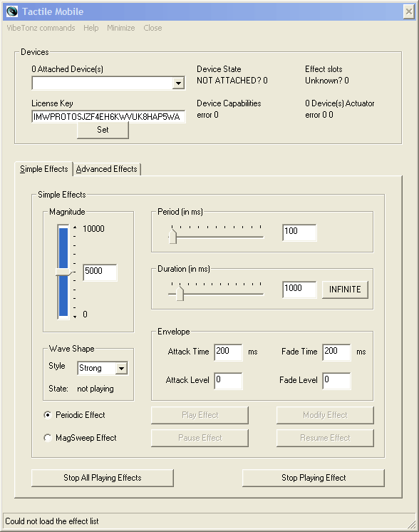This screenshot has width=419, height=532.
Task: Click the Play Effect button
Action: click(x=200, y=415)
